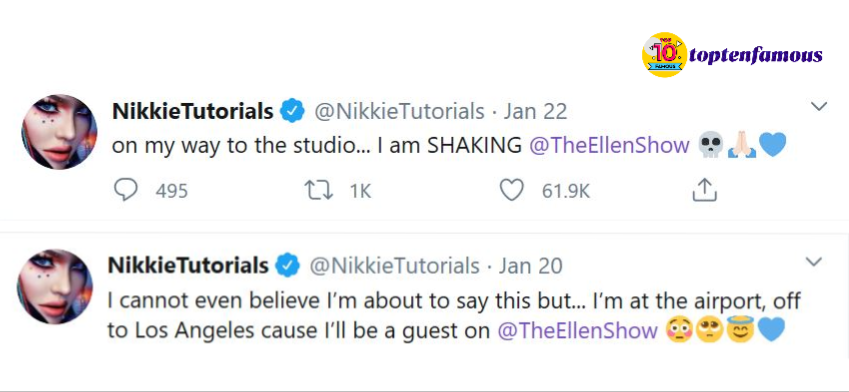Open the Jan 20 timestamp link
Viewport: 849px width, 392px height.
point(531,265)
